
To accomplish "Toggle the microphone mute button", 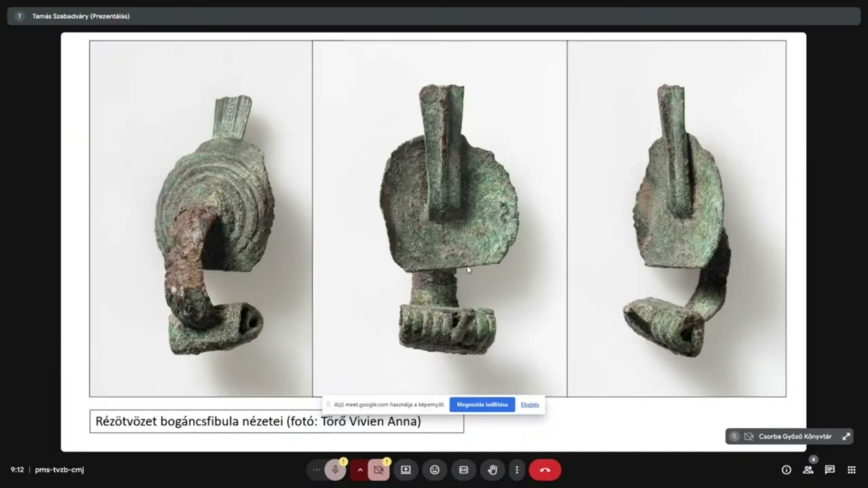I will 335,470.
